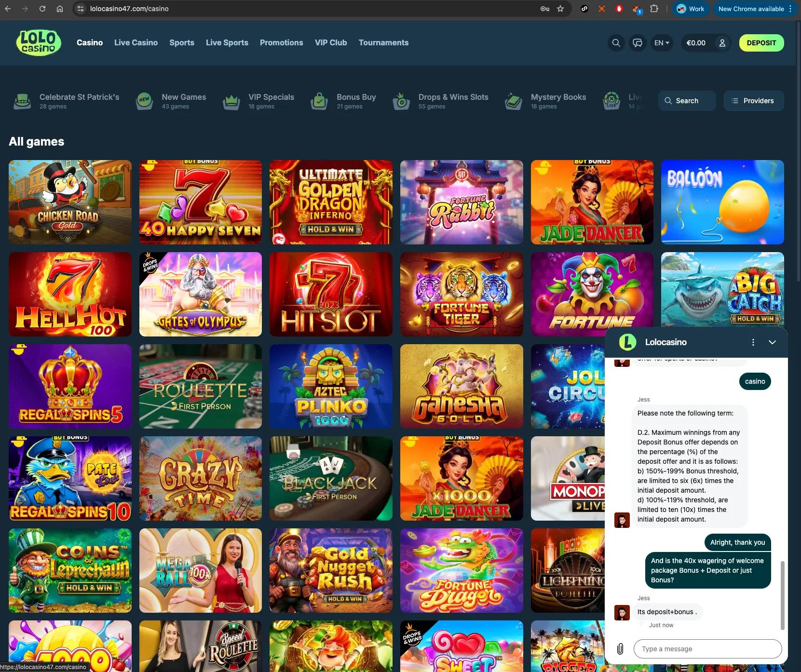Click the New Games badge icon

click(x=144, y=101)
